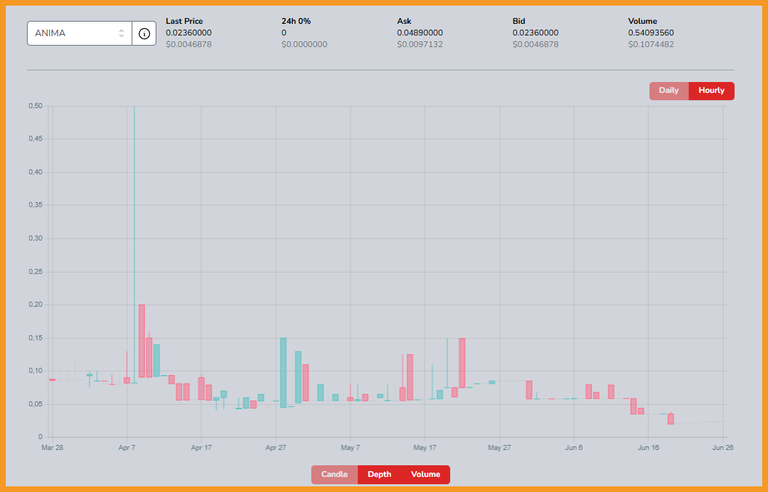Click the tall red candle peaking at 0.20
The height and width of the screenshot is (492, 768).
tap(142, 341)
